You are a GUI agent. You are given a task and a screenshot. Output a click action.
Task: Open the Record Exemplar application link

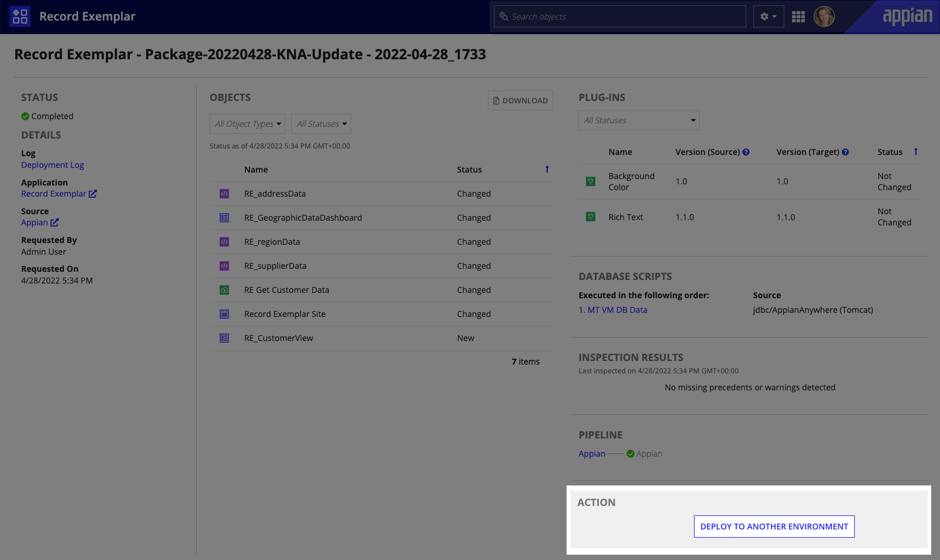53,194
